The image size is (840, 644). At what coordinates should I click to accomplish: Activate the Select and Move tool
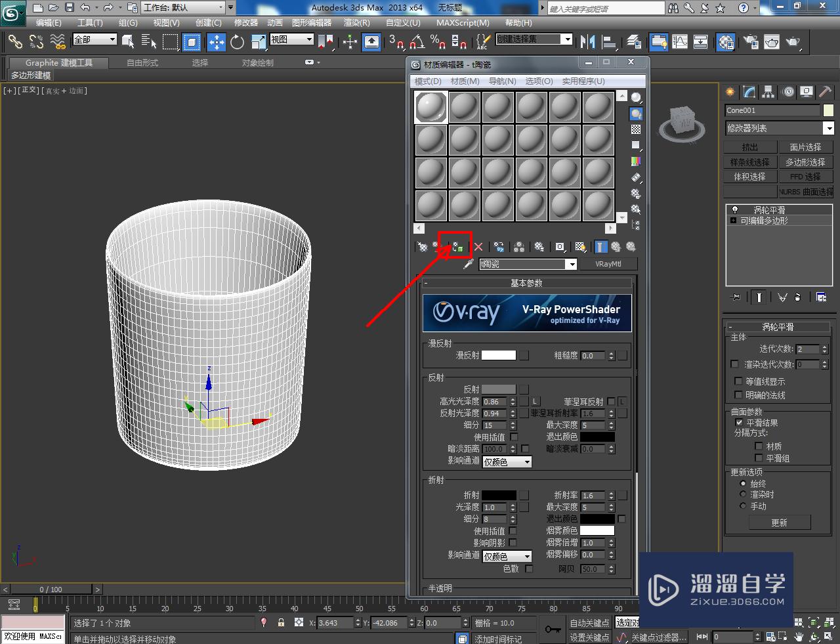tap(216, 42)
